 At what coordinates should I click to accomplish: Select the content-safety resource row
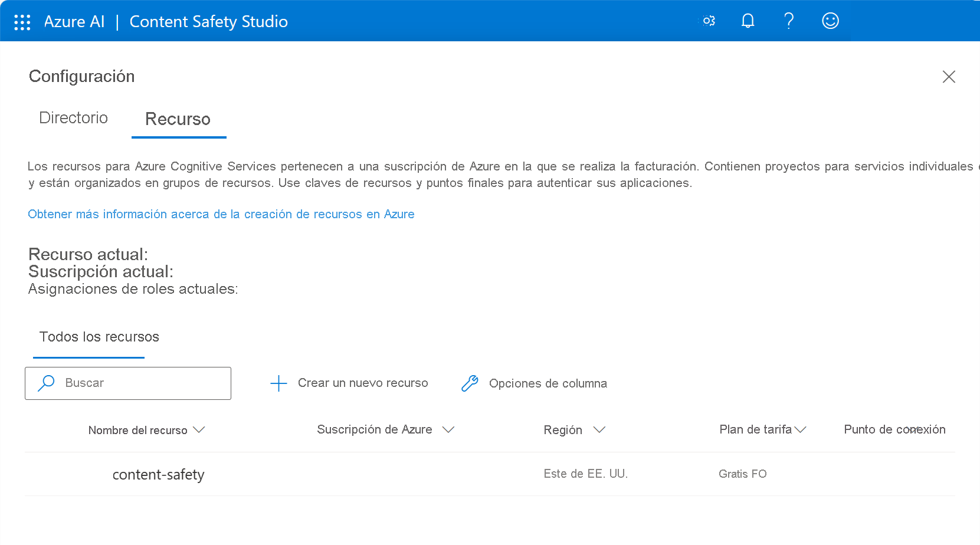490,474
